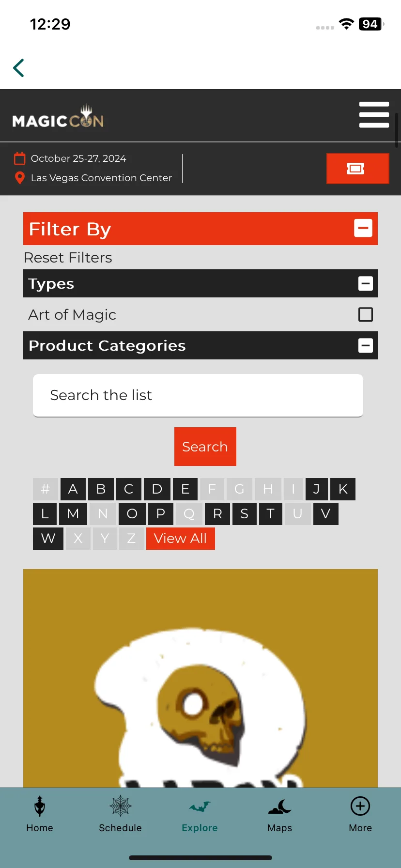Collapse the Types section
The width and height of the screenshot is (401, 868).
pos(366,283)
